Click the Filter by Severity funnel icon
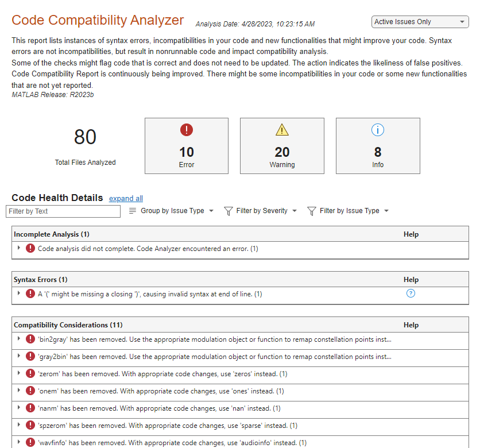Image resolution: width=480 pixels, height=448 pixels. pos(230,211)
